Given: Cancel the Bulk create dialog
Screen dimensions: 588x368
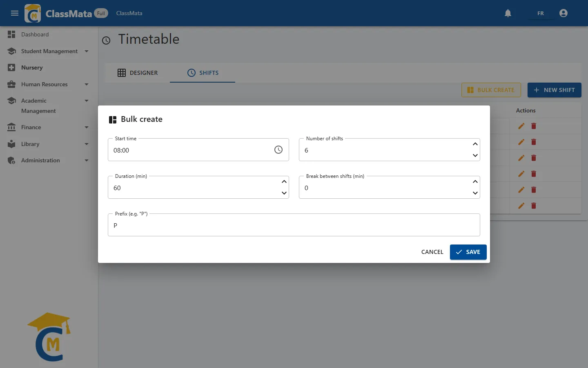Looking at the screenshot, I should pyautogui.click(x=432, y=252).
